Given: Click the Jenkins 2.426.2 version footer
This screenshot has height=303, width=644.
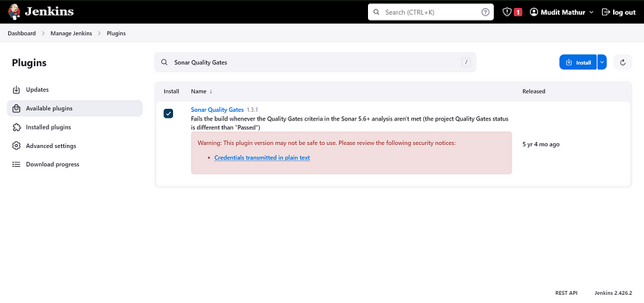Looking at the screenshot, I should pos(613,293).
